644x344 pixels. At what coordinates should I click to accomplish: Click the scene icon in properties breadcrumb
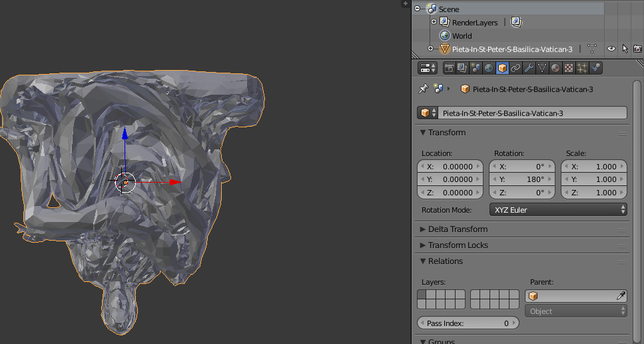coord(439,89)
